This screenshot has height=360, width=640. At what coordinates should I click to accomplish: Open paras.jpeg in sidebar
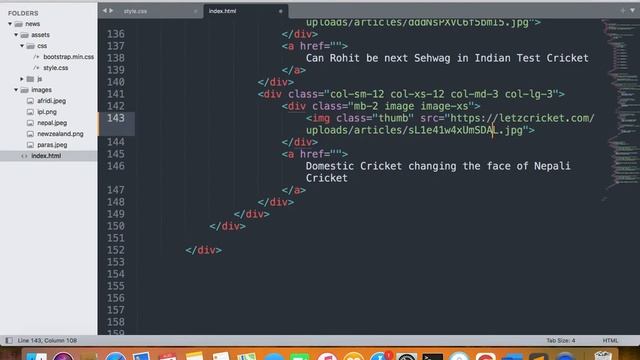pos(52,145)
